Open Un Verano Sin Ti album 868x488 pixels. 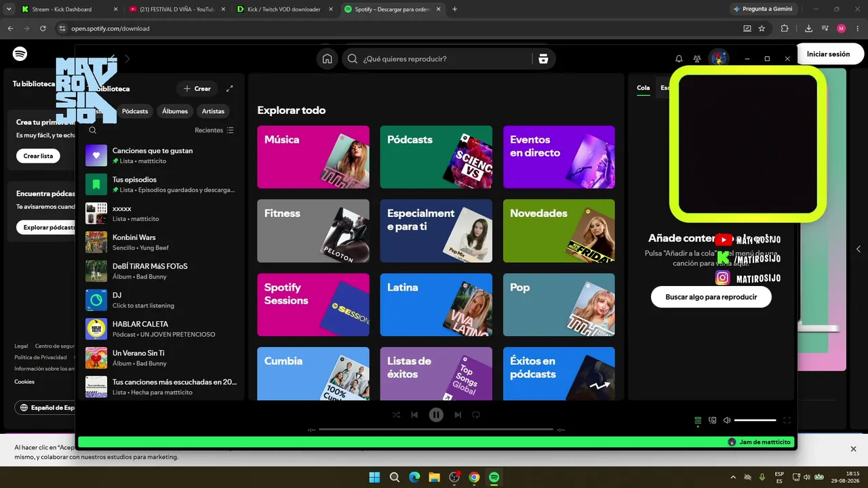pos(161,358)
